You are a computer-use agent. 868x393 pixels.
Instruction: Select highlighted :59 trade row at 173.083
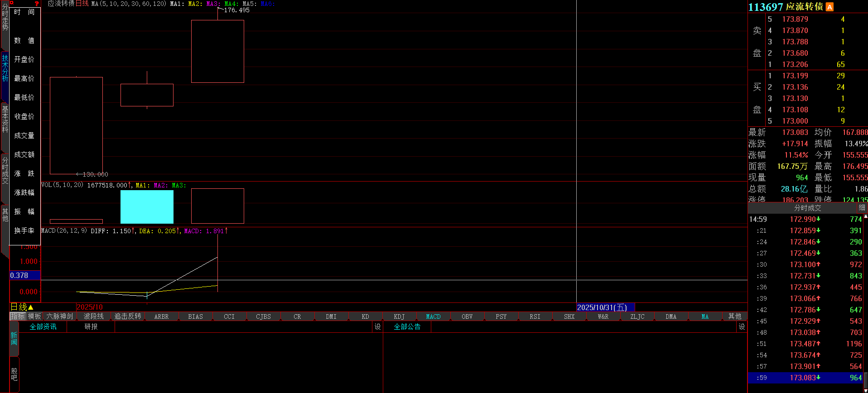point(805,378)
